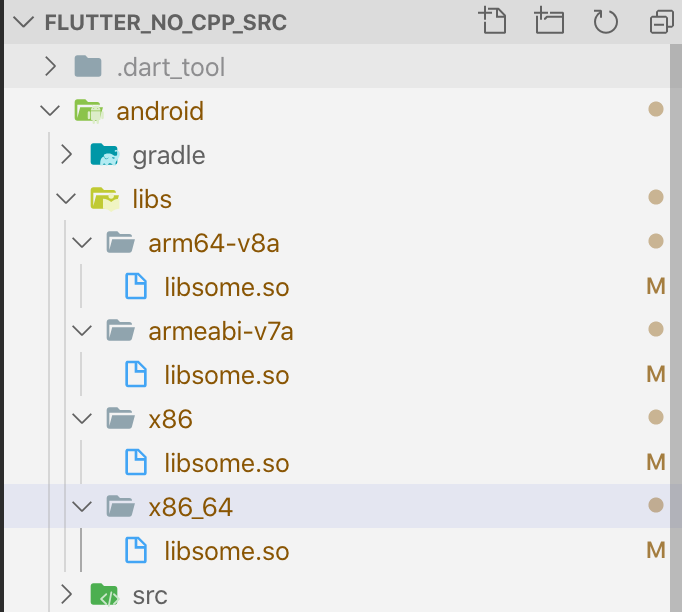Screen dimensions: 682x612
Task: Refresh the file explorer
Action: pos(605,21)
